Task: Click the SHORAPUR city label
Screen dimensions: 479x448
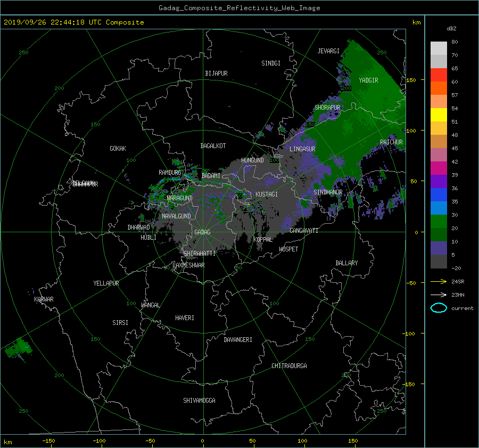Action: pos(327,108)
